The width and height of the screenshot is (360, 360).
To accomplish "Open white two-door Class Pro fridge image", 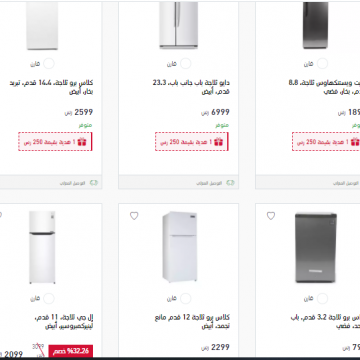I will pos(179,247).
